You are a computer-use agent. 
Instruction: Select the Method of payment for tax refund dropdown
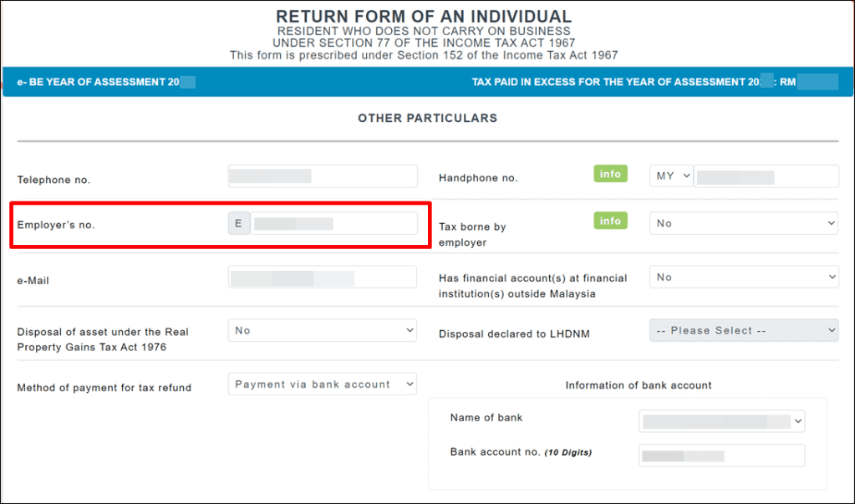click(323, 384)
